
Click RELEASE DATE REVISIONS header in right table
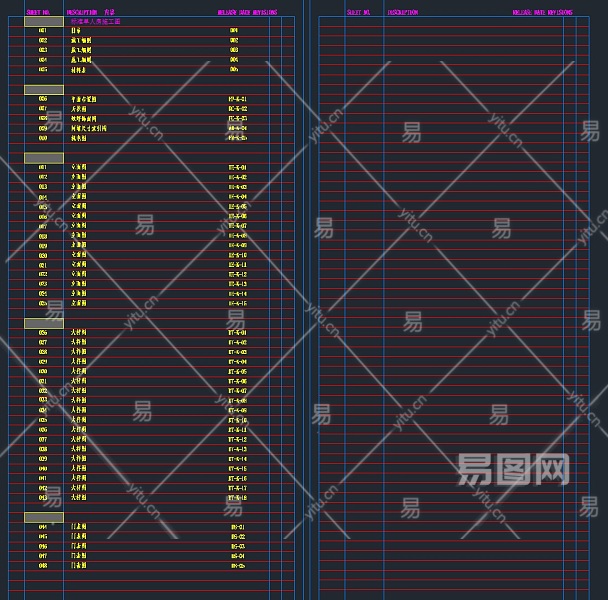pyautogui.click(x=542, y=13)
